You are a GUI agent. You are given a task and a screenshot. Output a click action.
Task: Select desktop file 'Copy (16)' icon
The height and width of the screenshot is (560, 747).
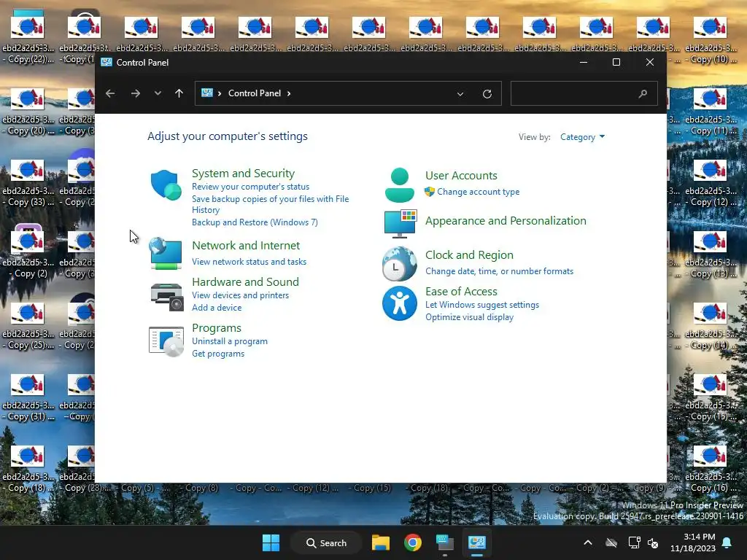[710, 456]
